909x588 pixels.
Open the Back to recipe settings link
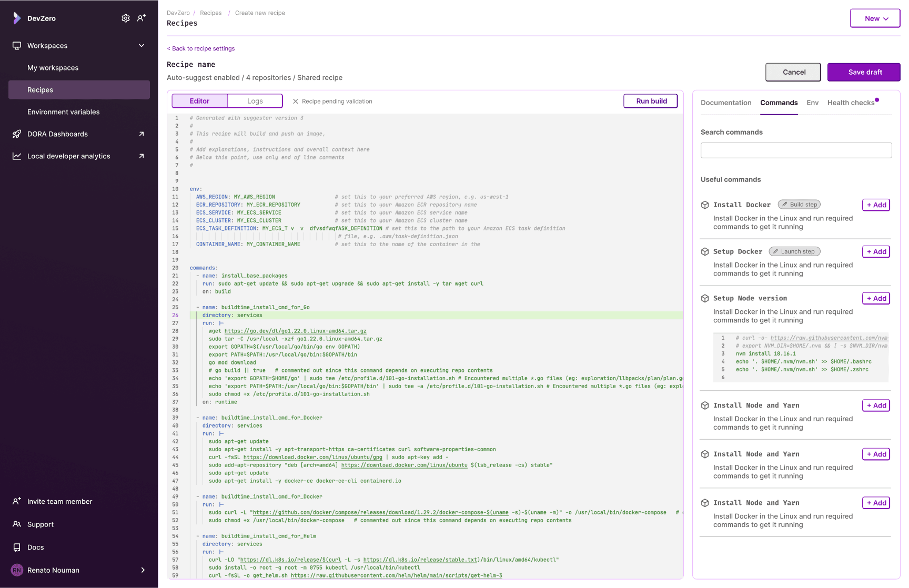(200, 48)
